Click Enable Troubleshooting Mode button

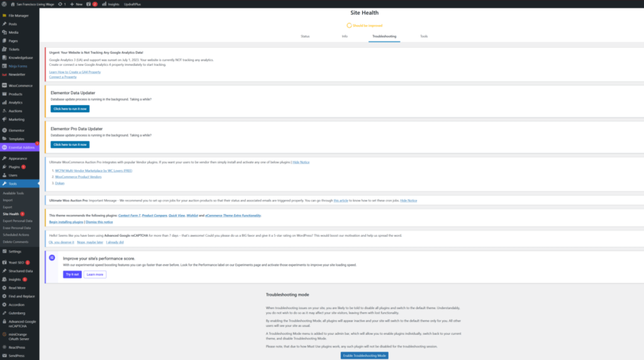(364, 356)
